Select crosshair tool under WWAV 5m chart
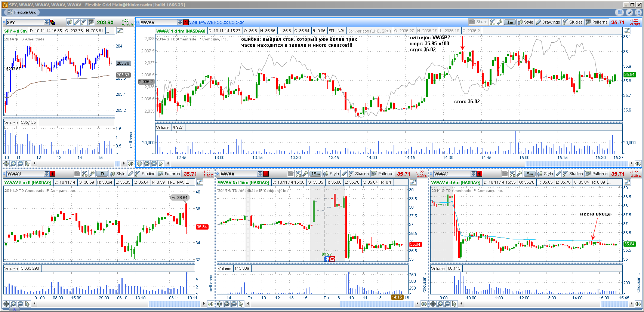Screen dimensions: 644x312 (x=433, y=304)
